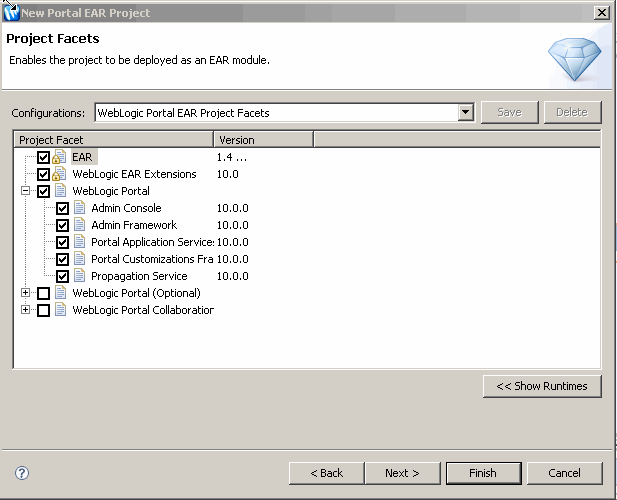Select the Admin Framework row label

[x=134, y=225]
